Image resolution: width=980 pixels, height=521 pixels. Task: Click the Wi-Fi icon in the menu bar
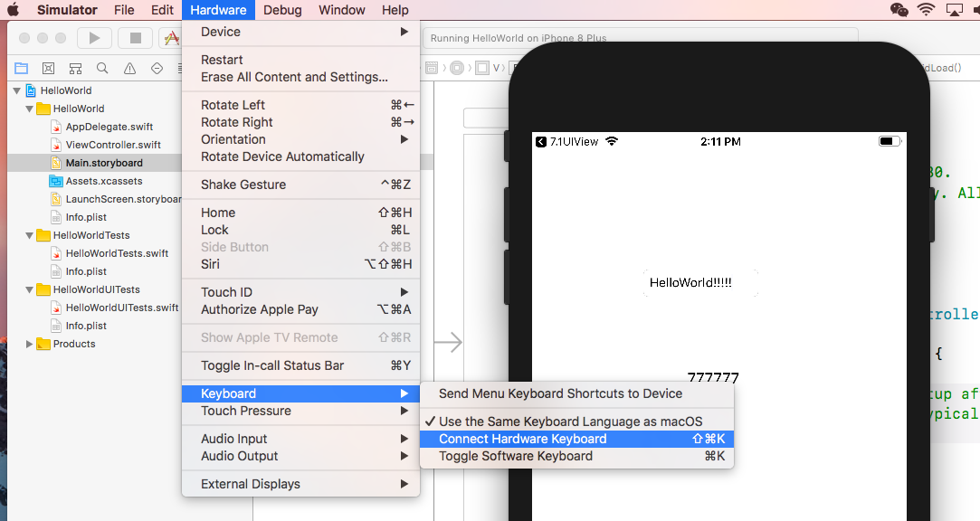(x=926, y=10)
